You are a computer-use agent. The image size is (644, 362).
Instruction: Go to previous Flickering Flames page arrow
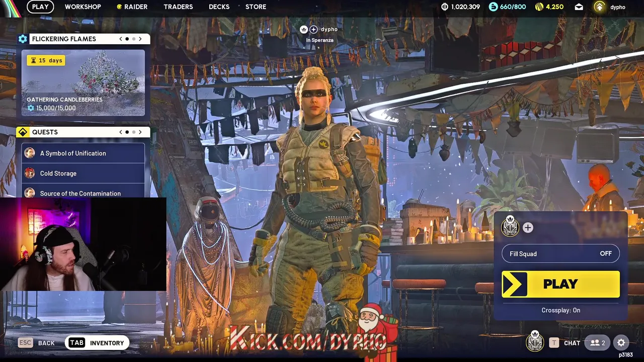tap(120, 39)
